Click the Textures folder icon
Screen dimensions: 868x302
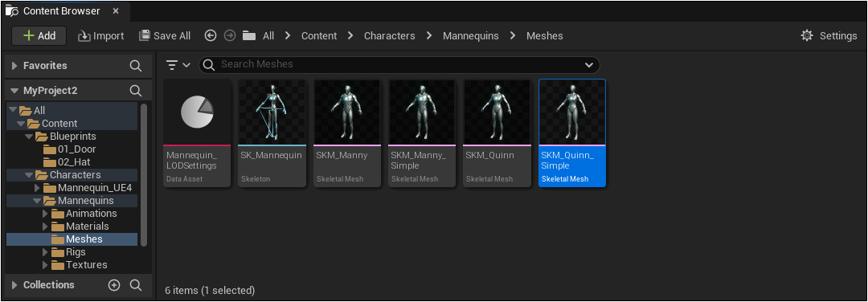pyautogui.click(x=58, y=265)
